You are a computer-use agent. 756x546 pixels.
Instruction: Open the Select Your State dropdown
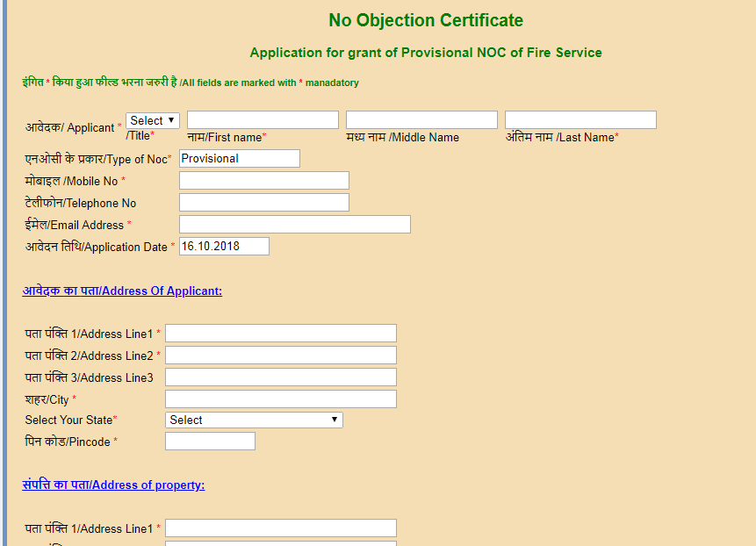[x=253, y=420]
